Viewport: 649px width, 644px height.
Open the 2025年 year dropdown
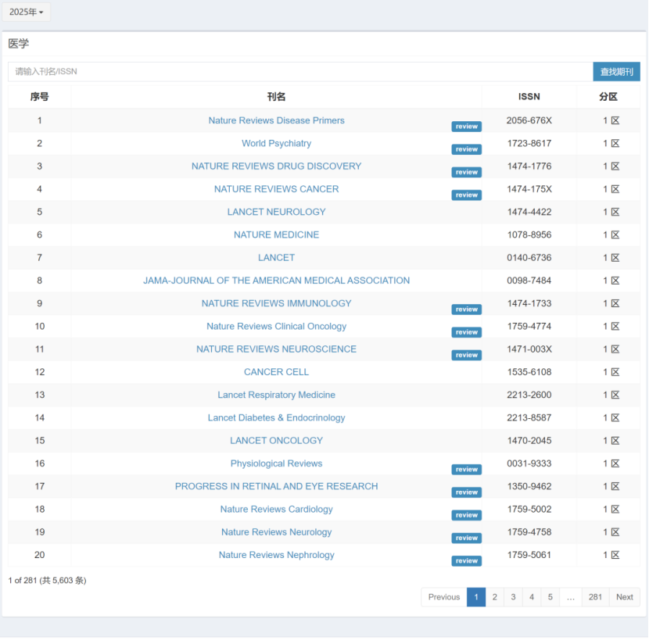pyautogui.click(x=27, y=13)
